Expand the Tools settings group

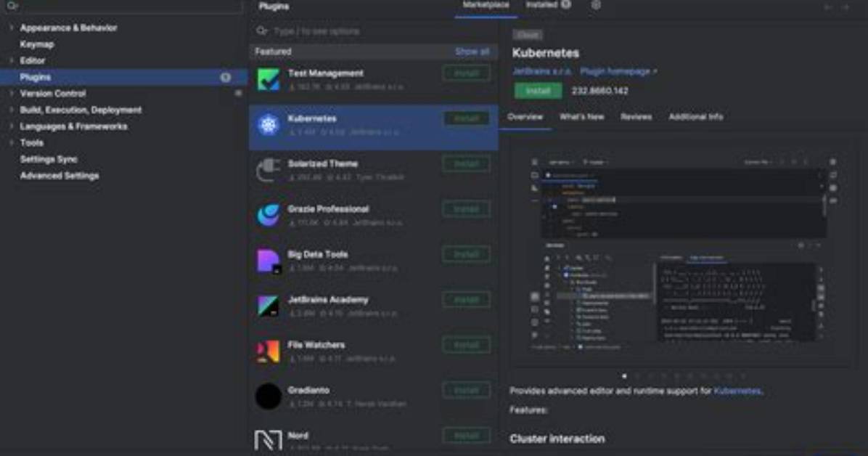[x=12, y=142]
